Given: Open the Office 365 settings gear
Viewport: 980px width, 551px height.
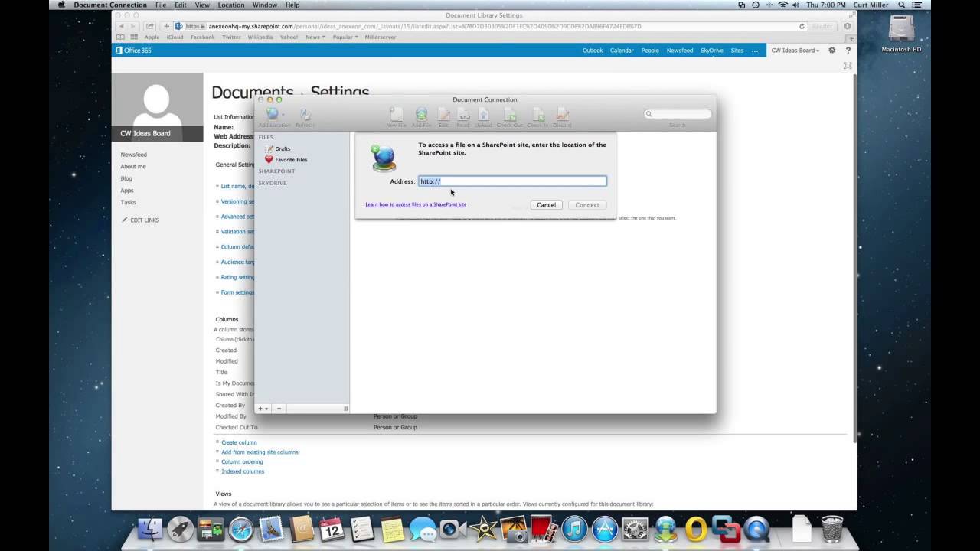Looking at the screenshot, I should (832, 51).
